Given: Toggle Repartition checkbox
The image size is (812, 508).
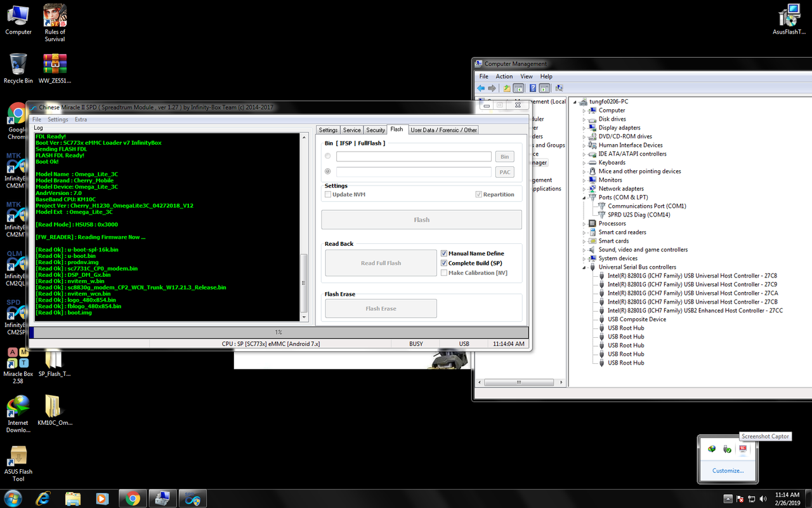Looking at the screenshot, I should point(478,194).
